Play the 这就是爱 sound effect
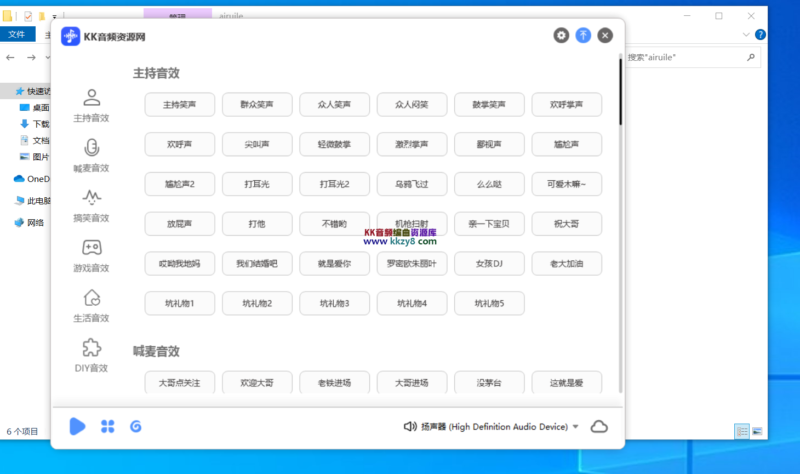Viewport: 800px width, 474px height. pyautogui.click(x=566, y=383)
